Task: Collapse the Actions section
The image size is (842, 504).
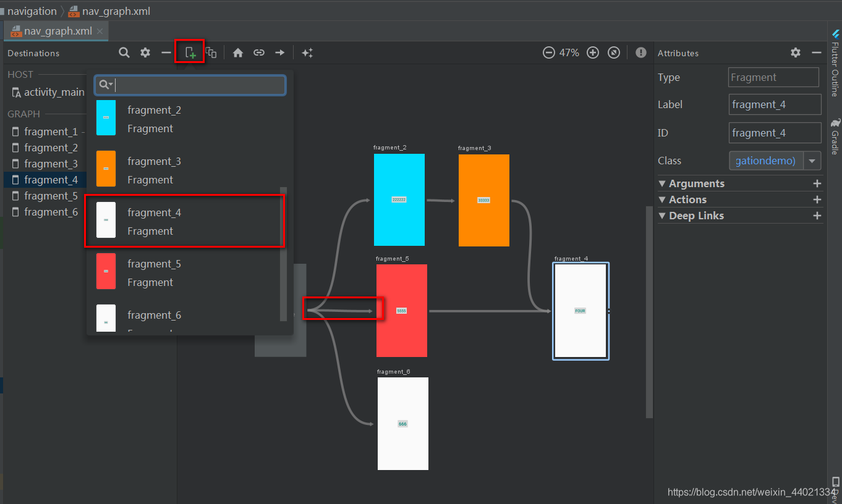Action: click(662, 199)
